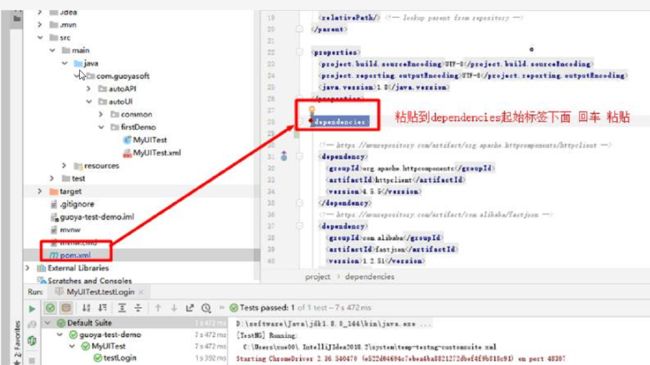Screen dimensions: 650x365
Task: Fold the properties block in editor
Action: pos(299,52)
